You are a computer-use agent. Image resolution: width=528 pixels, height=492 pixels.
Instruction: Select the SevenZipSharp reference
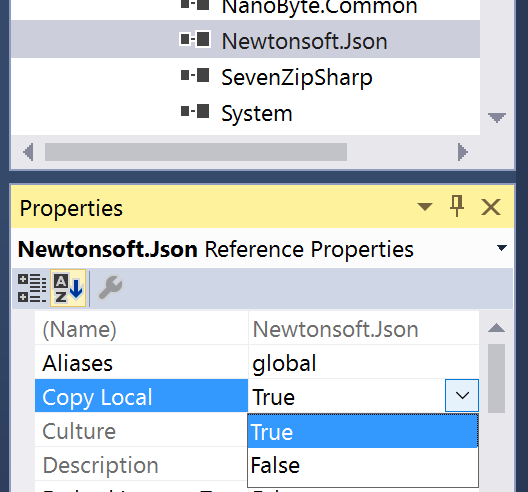297,77
